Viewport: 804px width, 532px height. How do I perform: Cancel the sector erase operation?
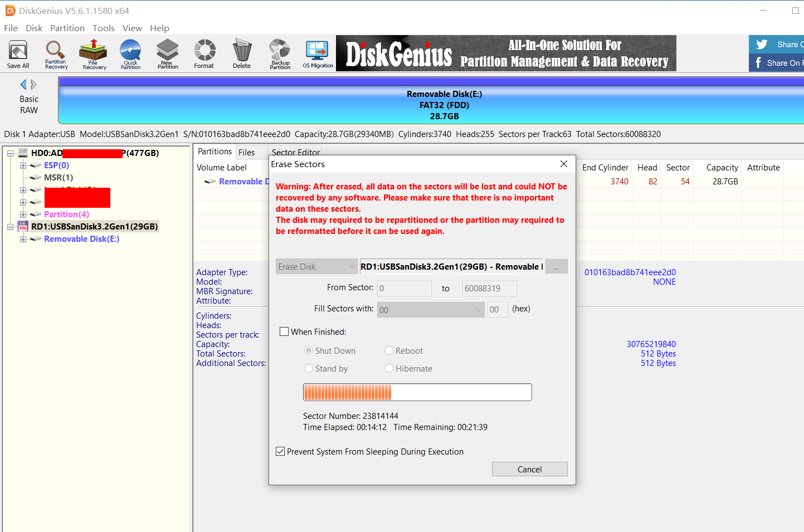coord(529,469)
